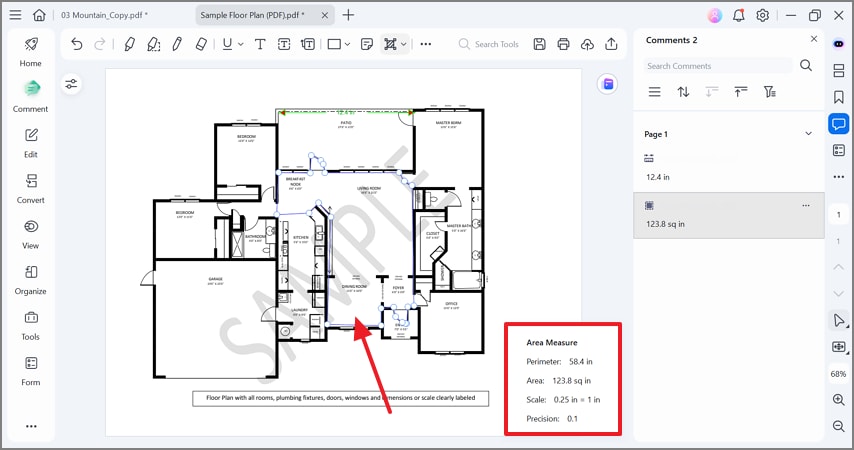
Task: Open options for 123.8 sq in comment
Action: 806,206
